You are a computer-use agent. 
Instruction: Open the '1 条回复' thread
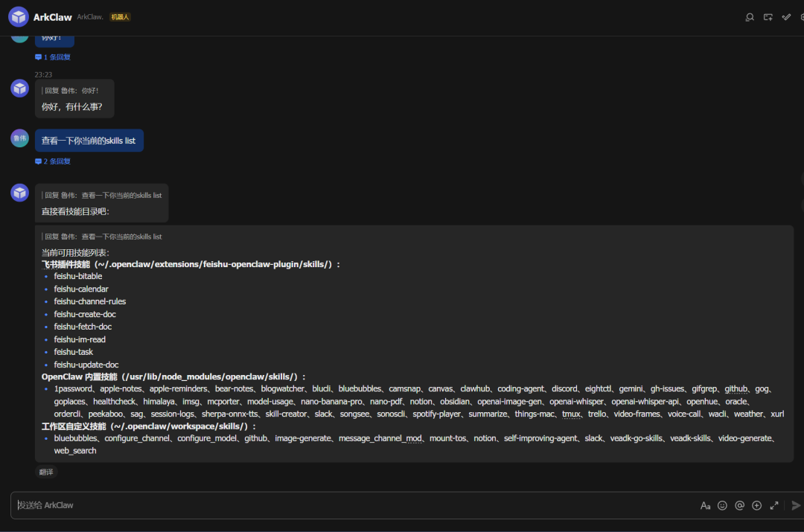[53, 57]
